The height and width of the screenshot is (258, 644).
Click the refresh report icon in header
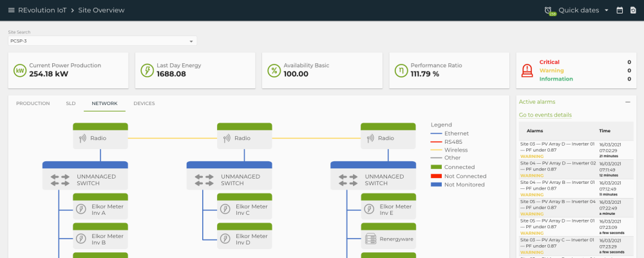point(633,10)
